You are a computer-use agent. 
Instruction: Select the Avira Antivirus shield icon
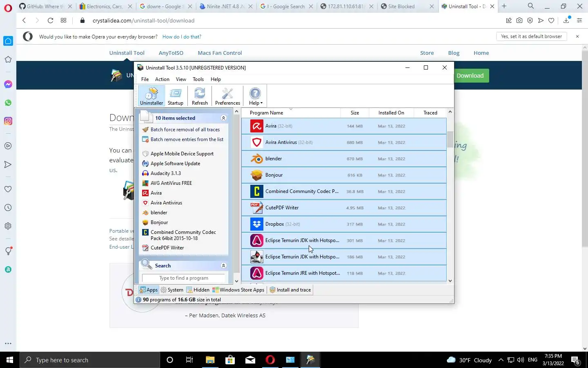pos(257,142)
